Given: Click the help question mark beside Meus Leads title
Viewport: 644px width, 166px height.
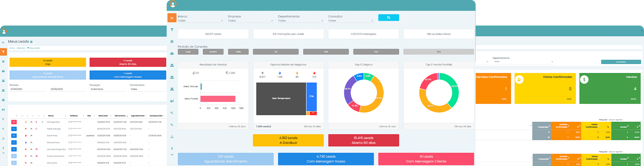Looking at the screenshot, I should point(31,42).
